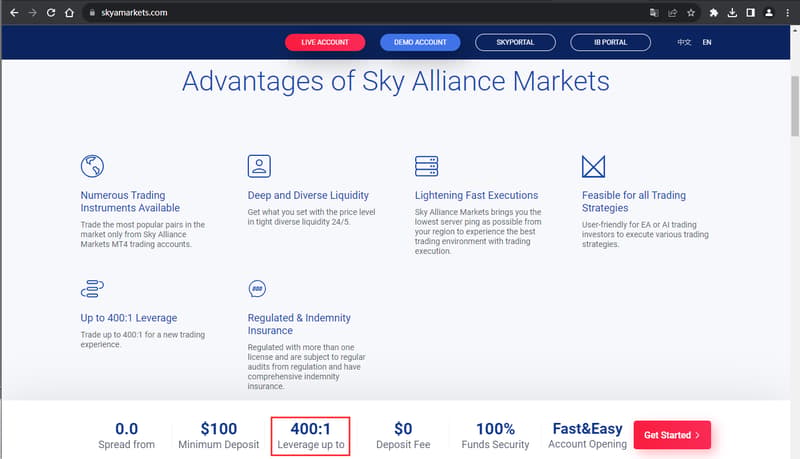Screen dimensions: 800x459
Task: Open the browser extensions puzzle icon
Action: 713,13
